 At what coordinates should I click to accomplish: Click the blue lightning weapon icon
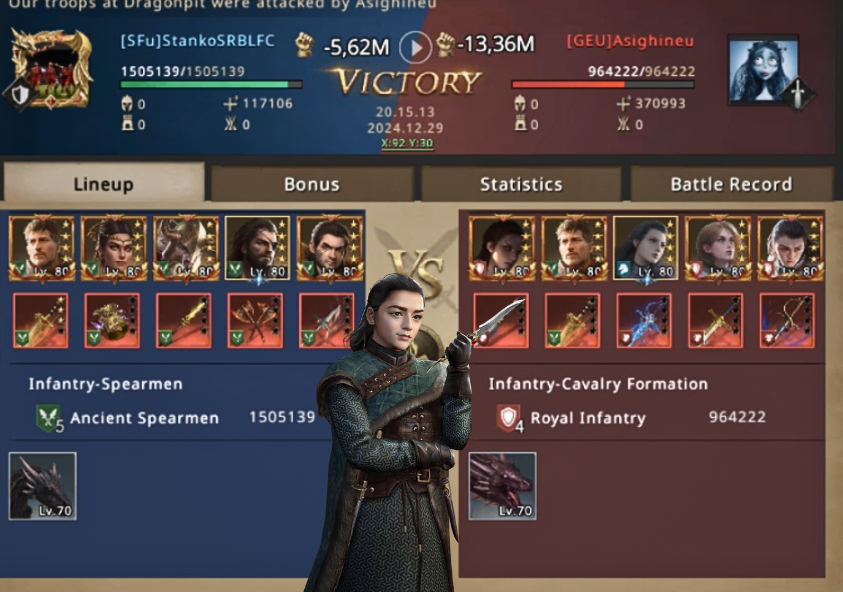644,320
